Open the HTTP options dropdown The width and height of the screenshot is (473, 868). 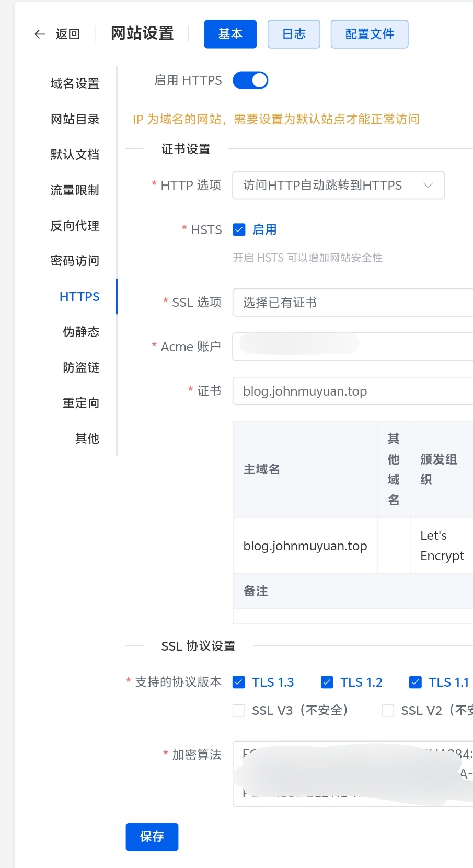338,186
